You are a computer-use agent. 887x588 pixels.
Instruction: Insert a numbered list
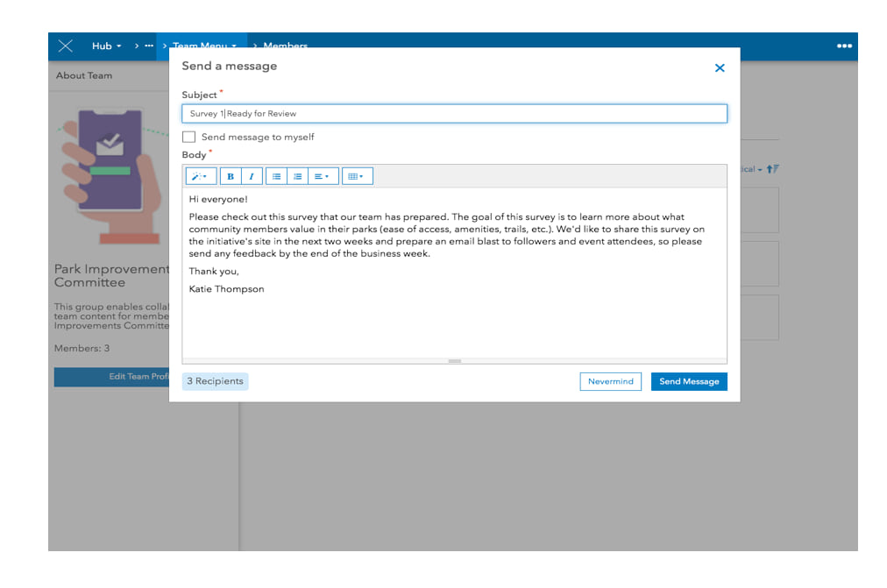298,175
